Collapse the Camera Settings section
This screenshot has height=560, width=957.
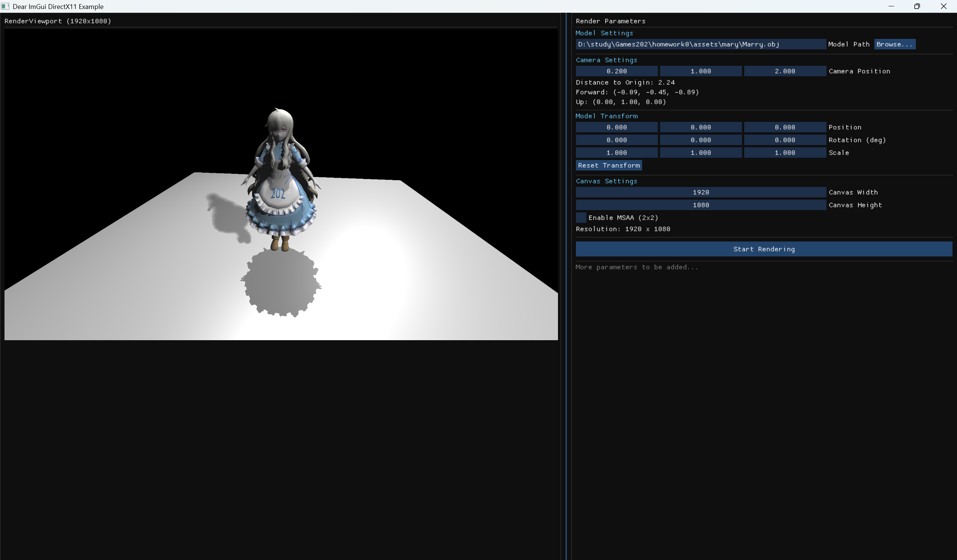tap(607, 59)
